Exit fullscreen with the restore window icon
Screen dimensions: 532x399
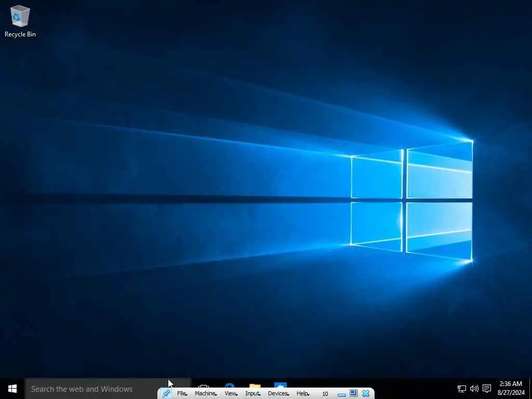(x=353, y=393)
